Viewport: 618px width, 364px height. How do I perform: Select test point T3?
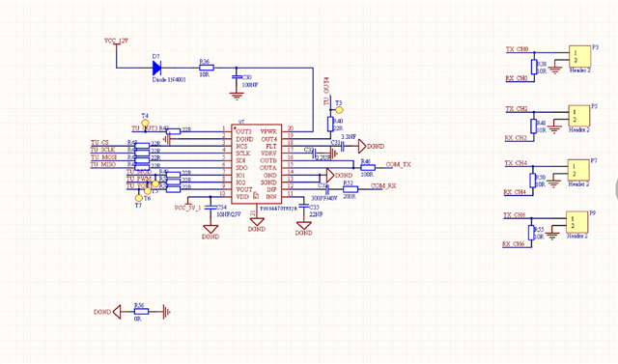tap(339, 110)
